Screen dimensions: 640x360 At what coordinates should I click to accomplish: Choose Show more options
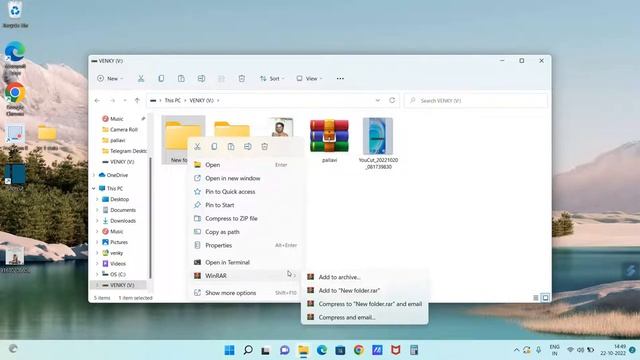(246, 293)
